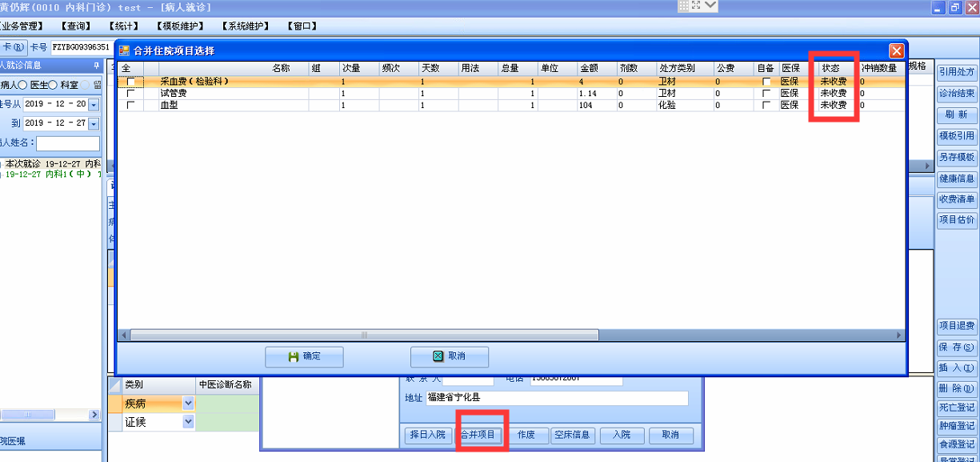Image resolution: width=980 pixels, height=462 pixels.
Task: Close the 合并住院项目选择 dialog
Action: tap(897, 50)
